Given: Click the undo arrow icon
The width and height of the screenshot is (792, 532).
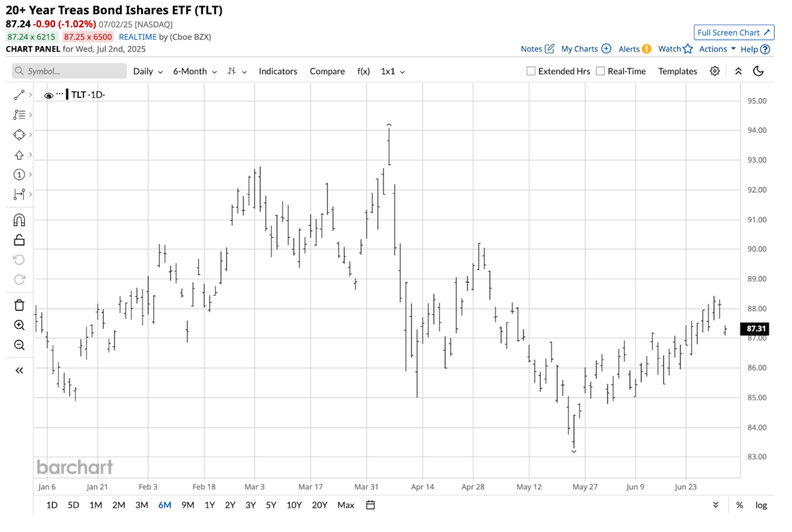Looking at the screenshot, I should (x=19, y=260).
